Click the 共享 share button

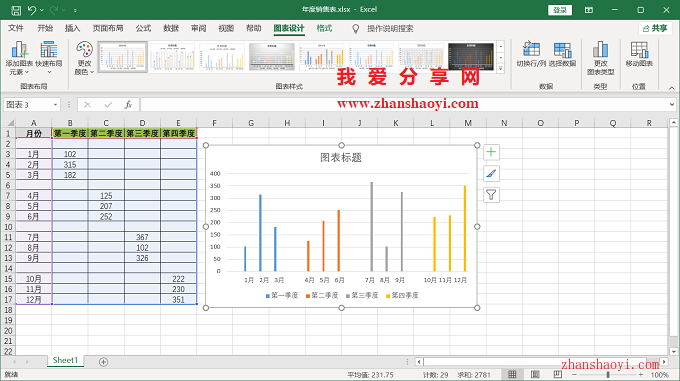click(x=655, y=28)
